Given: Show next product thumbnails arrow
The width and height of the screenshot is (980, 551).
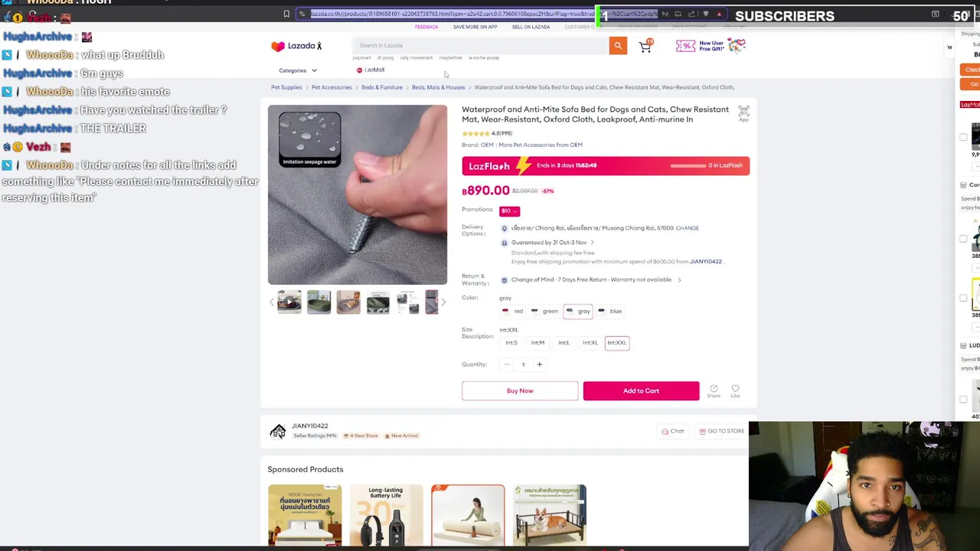Looking at the screenshot, I should 443,302.
